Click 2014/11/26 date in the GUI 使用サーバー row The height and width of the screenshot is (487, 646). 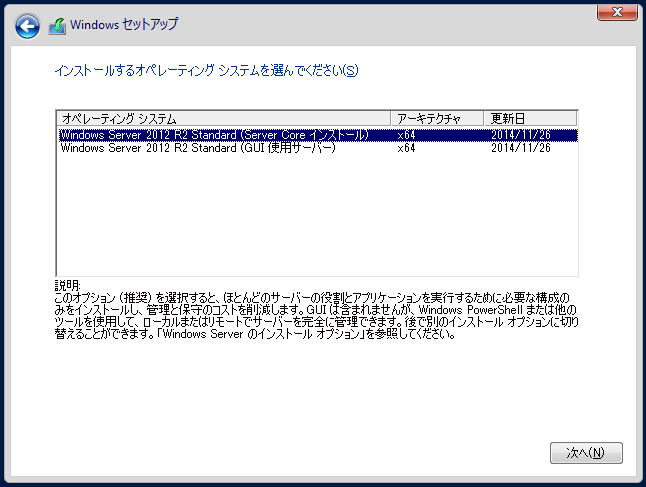tap(521, 148)
